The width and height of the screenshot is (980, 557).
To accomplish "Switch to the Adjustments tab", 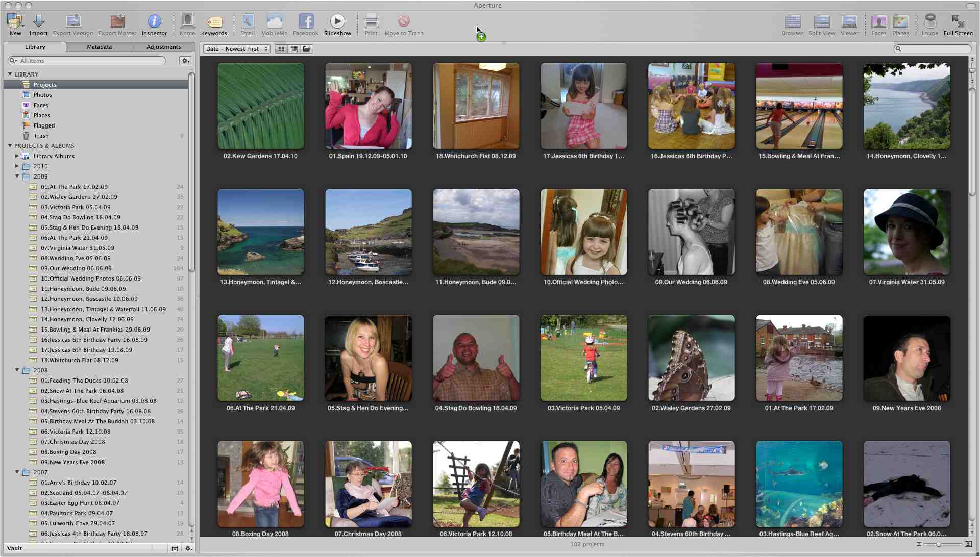I will coord(164,46).
